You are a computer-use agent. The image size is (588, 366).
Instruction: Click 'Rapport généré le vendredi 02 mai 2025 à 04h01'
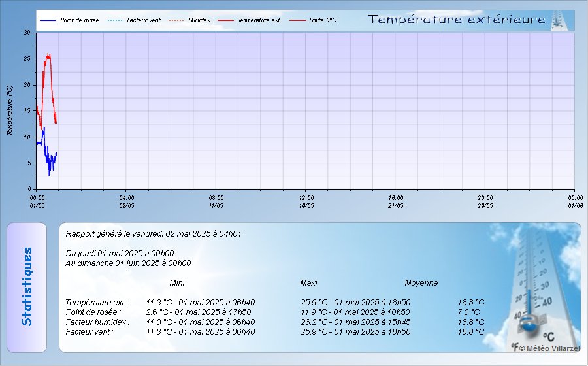pos(154,234)
